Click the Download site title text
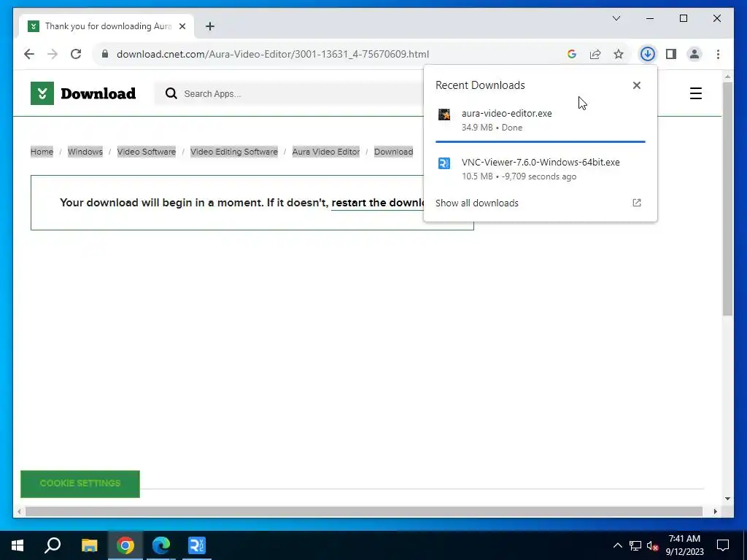Viewport: 747px width, 560px height. click(x=98, y=93)
